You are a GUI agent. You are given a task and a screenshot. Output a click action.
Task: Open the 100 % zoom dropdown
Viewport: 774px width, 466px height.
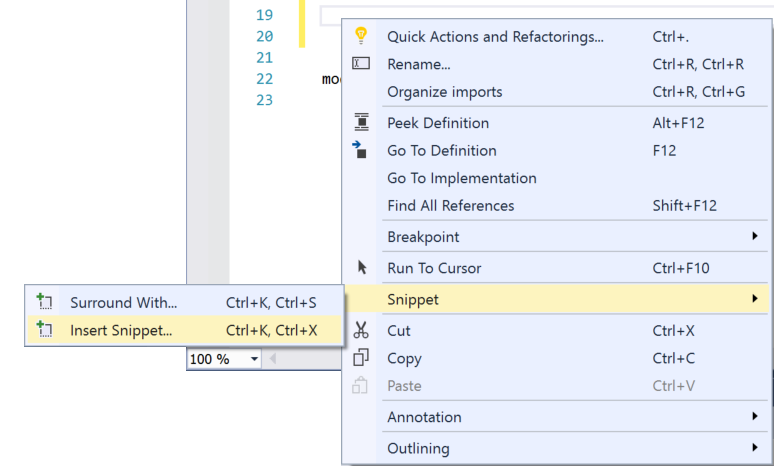255,359
